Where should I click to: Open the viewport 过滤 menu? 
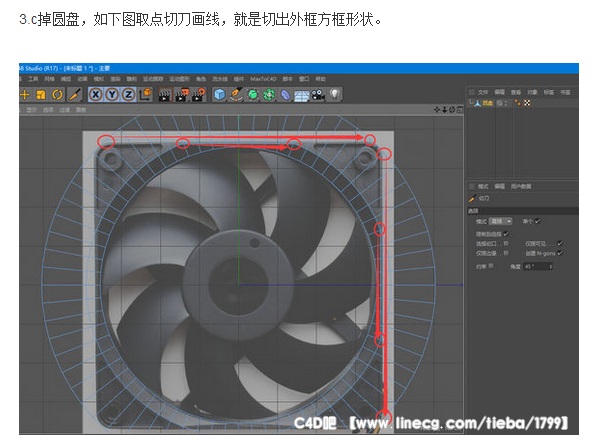tap(65, 110)
